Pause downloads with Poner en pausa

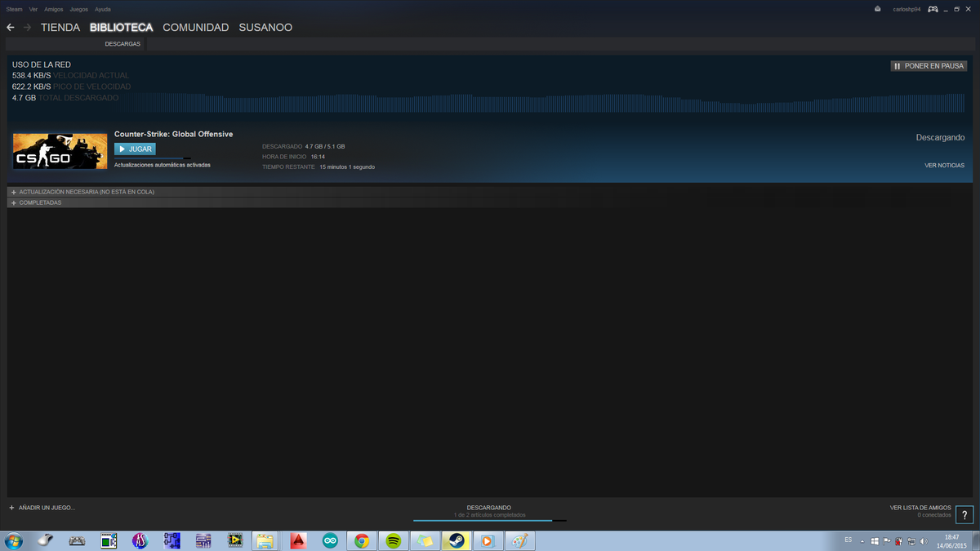pos(929,66)
